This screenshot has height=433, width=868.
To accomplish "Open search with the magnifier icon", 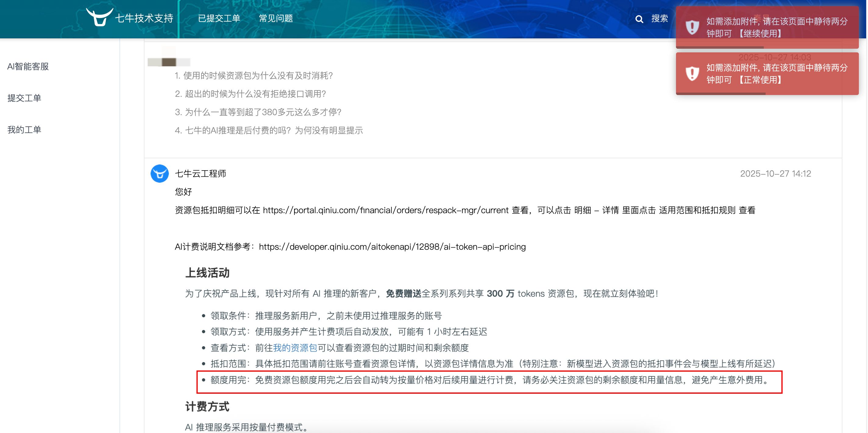I will (x=639, y=19).
